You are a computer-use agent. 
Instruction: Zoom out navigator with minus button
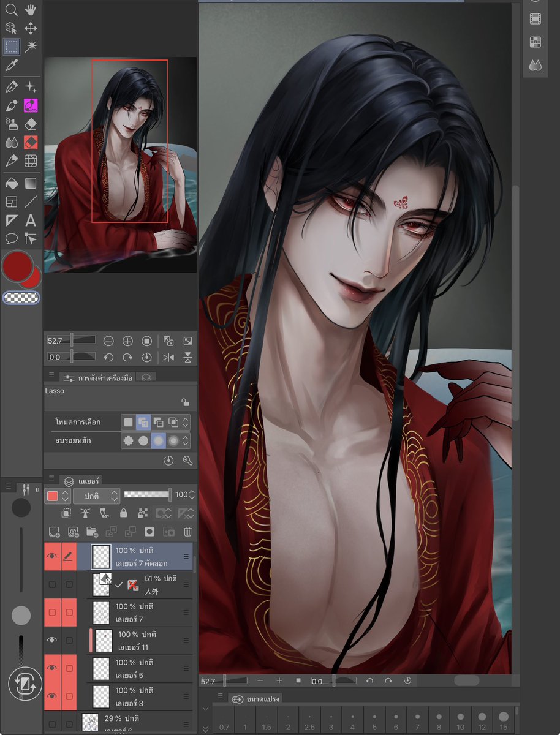click(x=108, y=341)
